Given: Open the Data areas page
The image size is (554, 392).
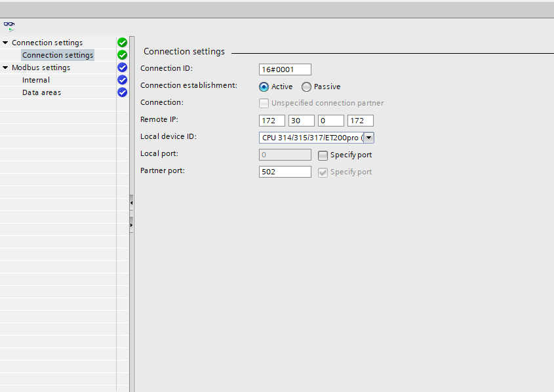Looking at the screenshot, I should coord(41,92).
